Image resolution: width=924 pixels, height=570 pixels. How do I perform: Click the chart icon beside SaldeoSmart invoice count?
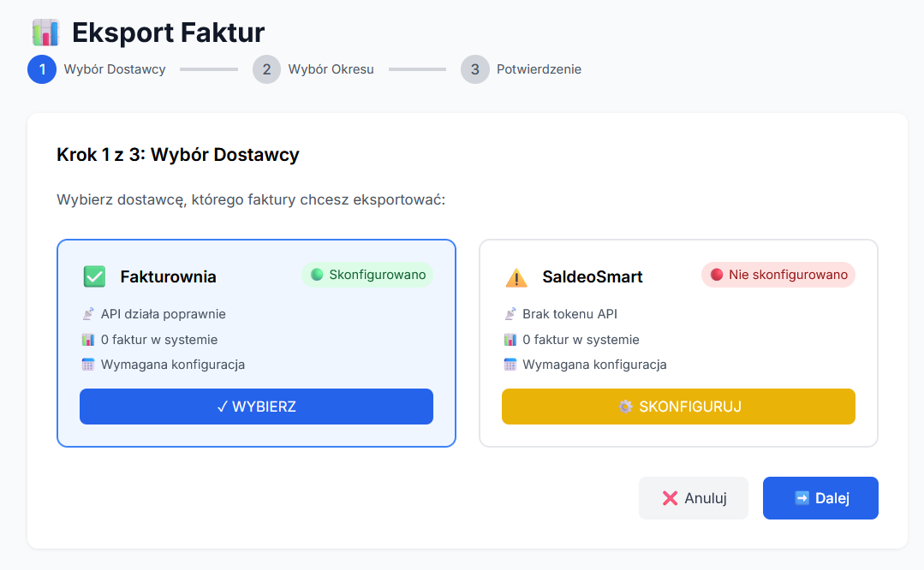pyautogui.click(x=510, y=340)
